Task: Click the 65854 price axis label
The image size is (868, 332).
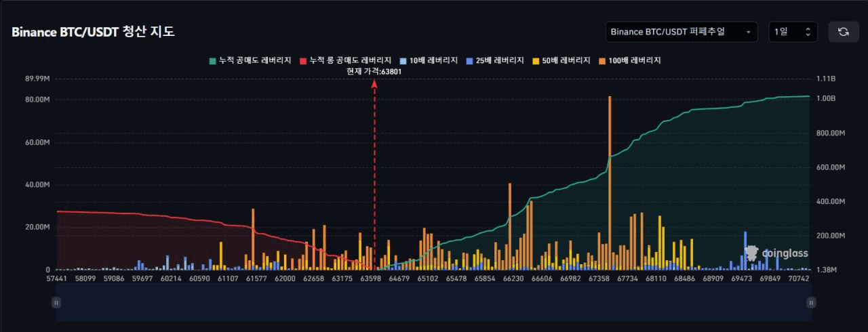Action: (485, 278)
